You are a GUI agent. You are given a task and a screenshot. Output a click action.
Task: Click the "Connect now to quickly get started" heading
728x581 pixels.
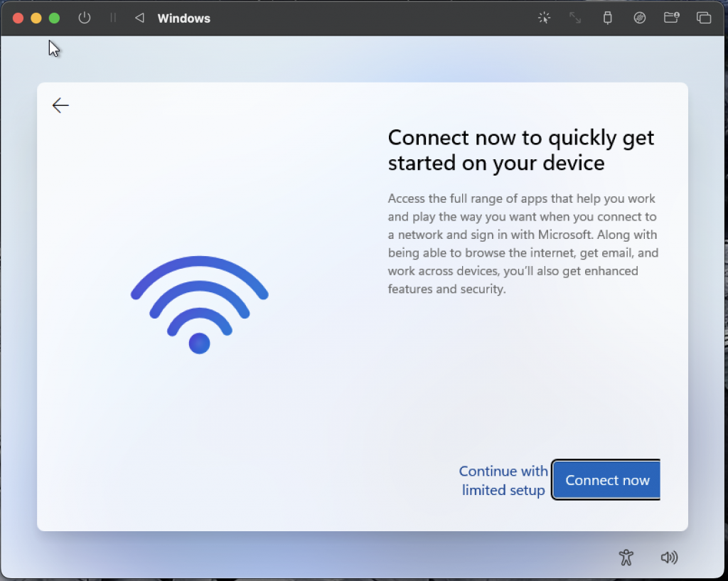tap(520, 150)
